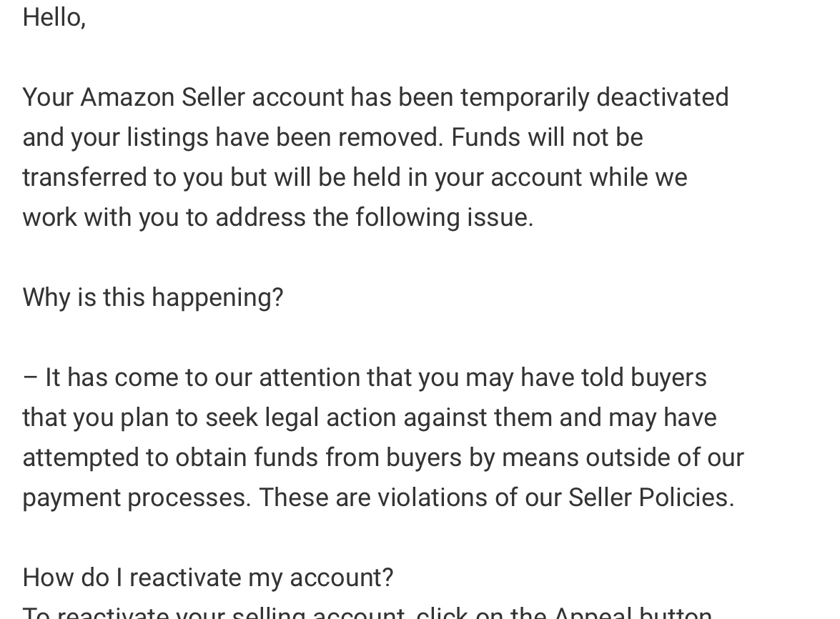840x619 pixels.
Task: Click the words "work with you"
Action: click(x=101, y=217)
